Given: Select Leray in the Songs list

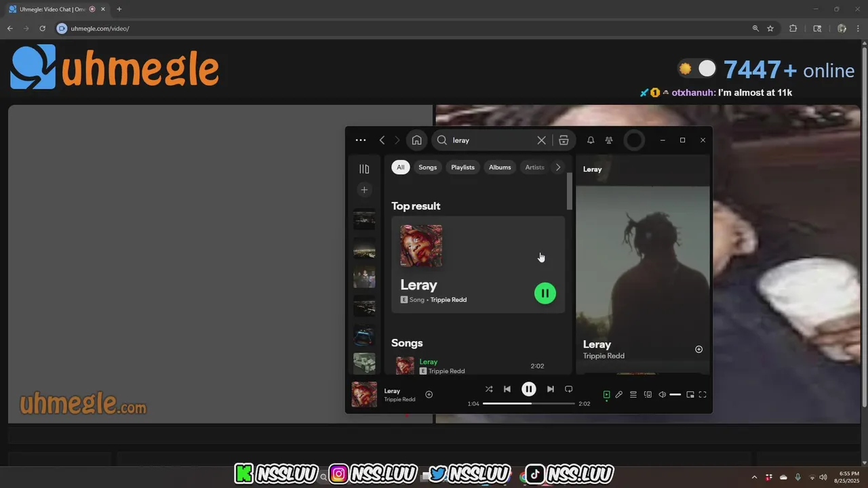Looking at the screenshot, I should coord(429,362).
